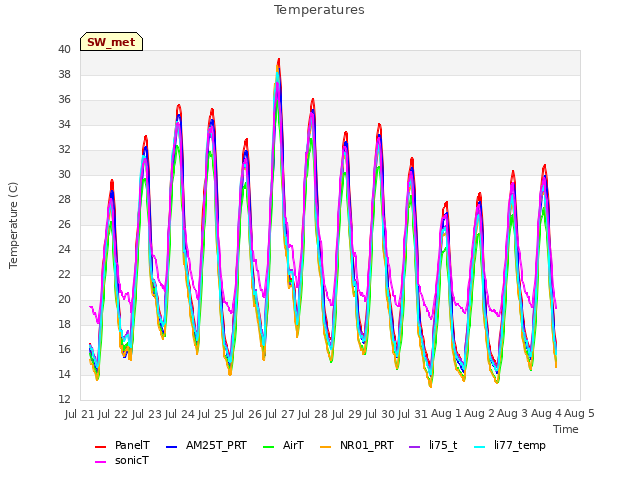Click the Jul 23 x-axis date label
The height and width of the screenshot is (480, 640).
[147, 414]
